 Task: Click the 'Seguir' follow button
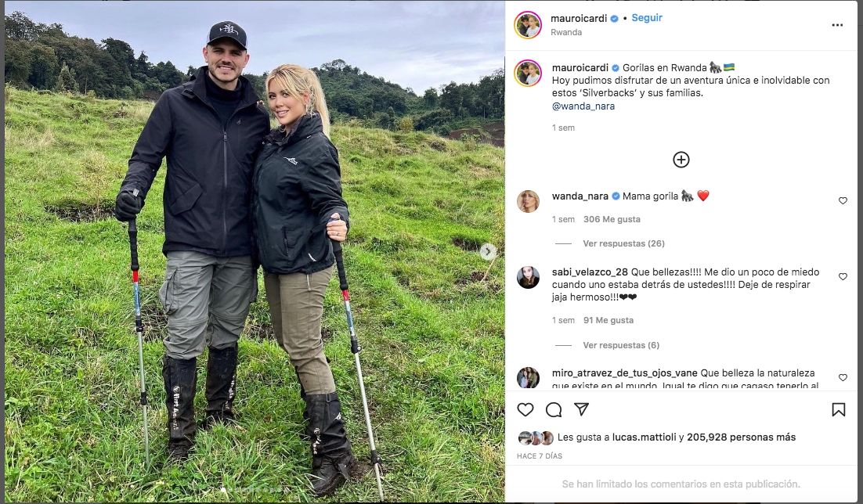[647, 18]
